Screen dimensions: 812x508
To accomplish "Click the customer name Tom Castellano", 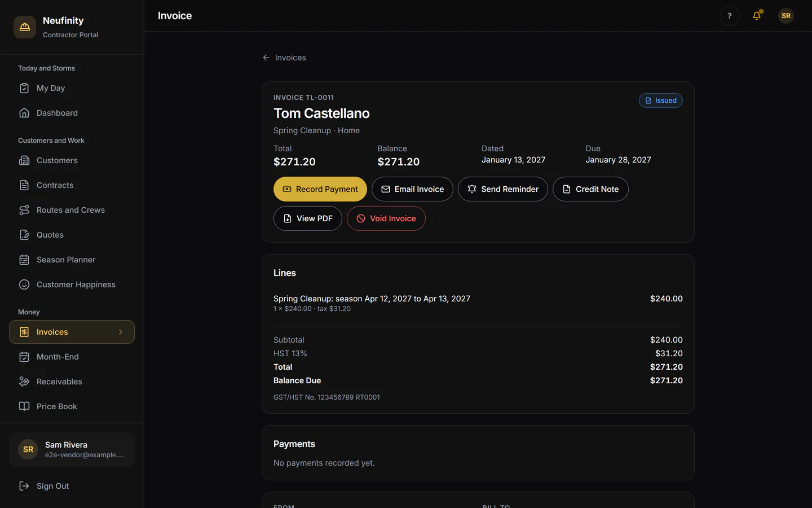I will coord(321,113).
